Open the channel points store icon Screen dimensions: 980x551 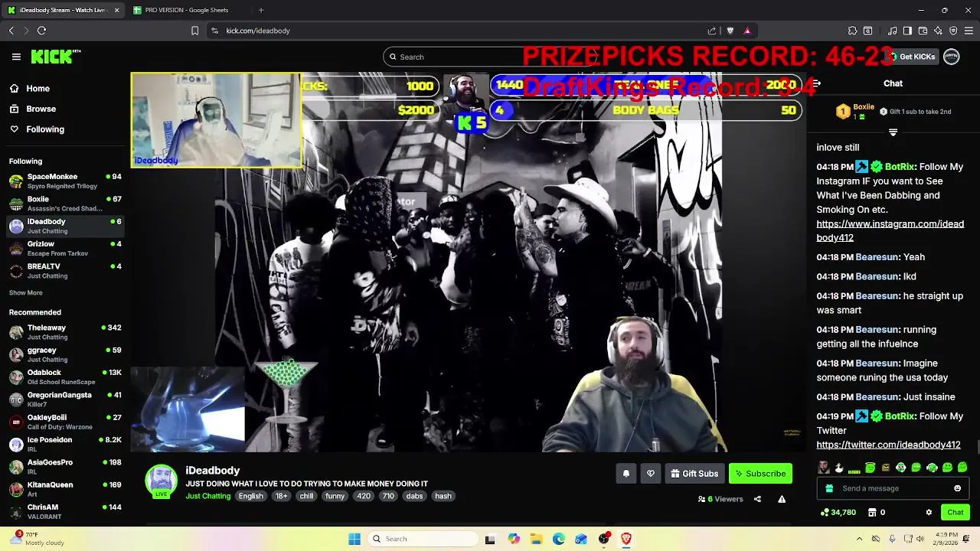coord(872,513)
